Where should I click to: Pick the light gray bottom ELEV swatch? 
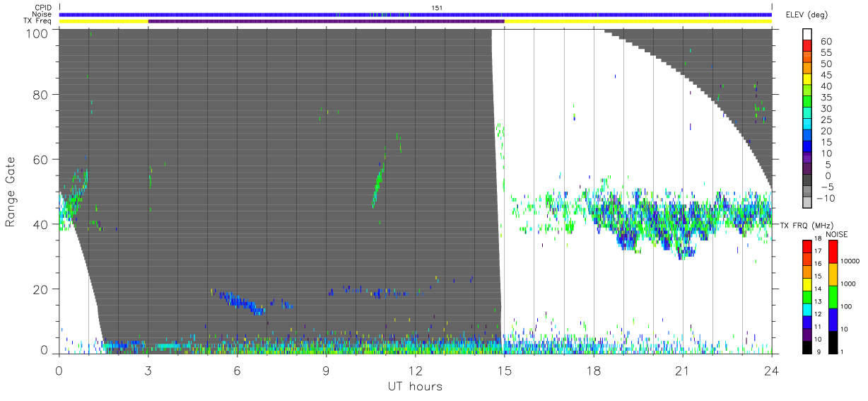808,203
